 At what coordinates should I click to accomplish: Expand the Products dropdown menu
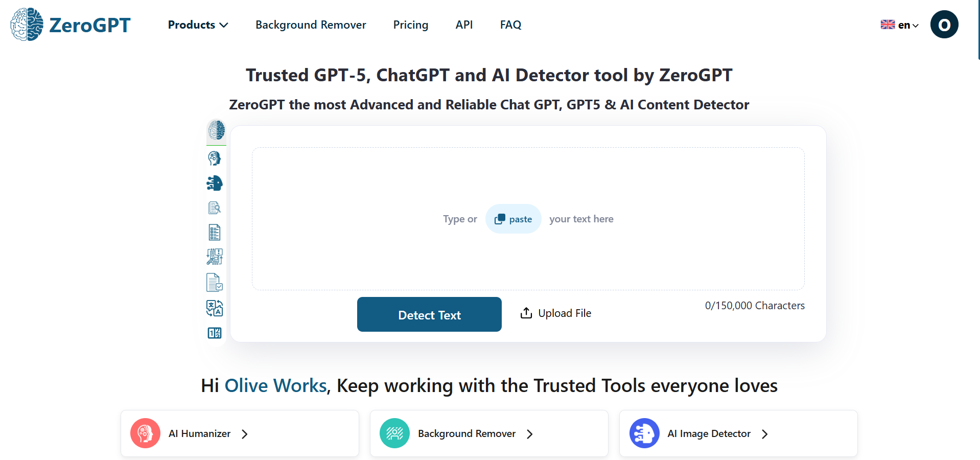click(x=197, y=25)
